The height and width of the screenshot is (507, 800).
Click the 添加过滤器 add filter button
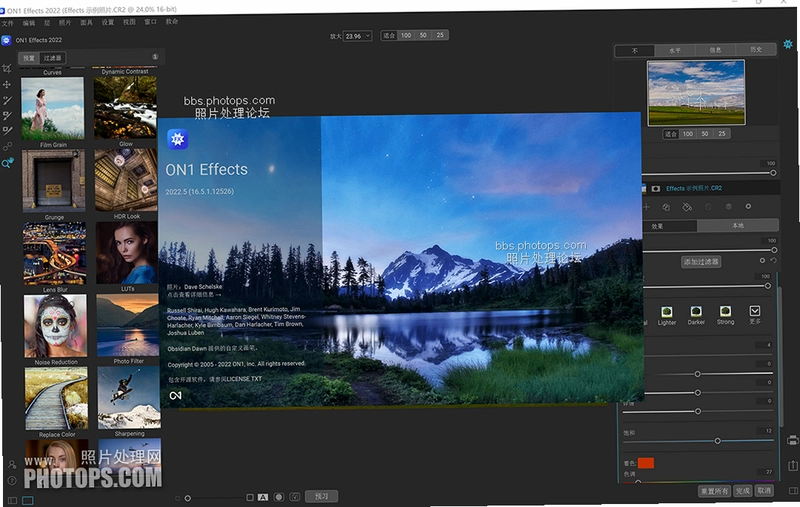coord(701,262)
